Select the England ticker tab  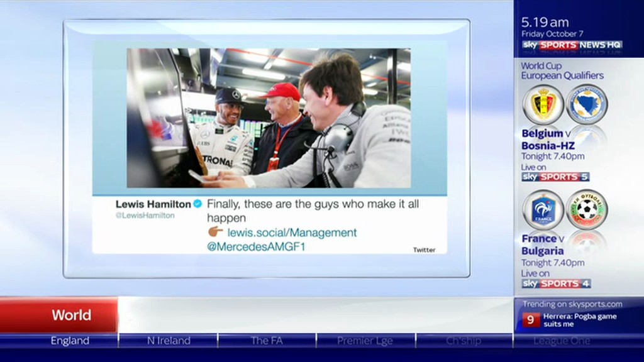(70, 341)
